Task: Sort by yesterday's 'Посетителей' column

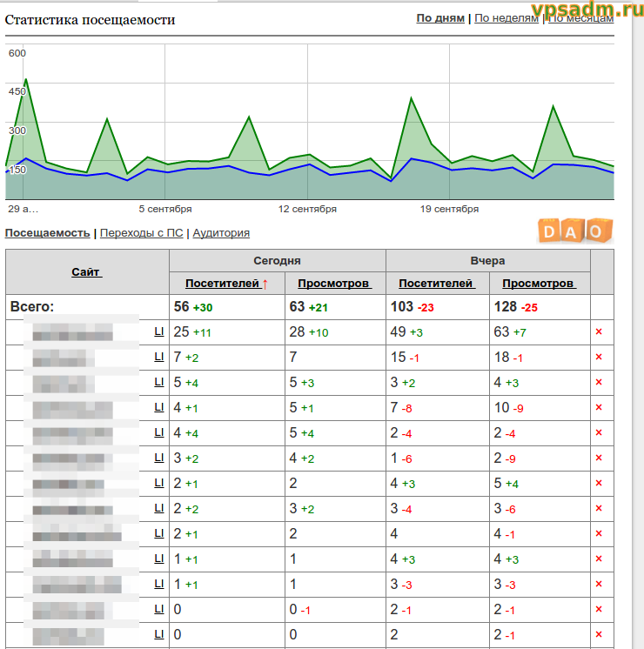Action: pos(436,284)
